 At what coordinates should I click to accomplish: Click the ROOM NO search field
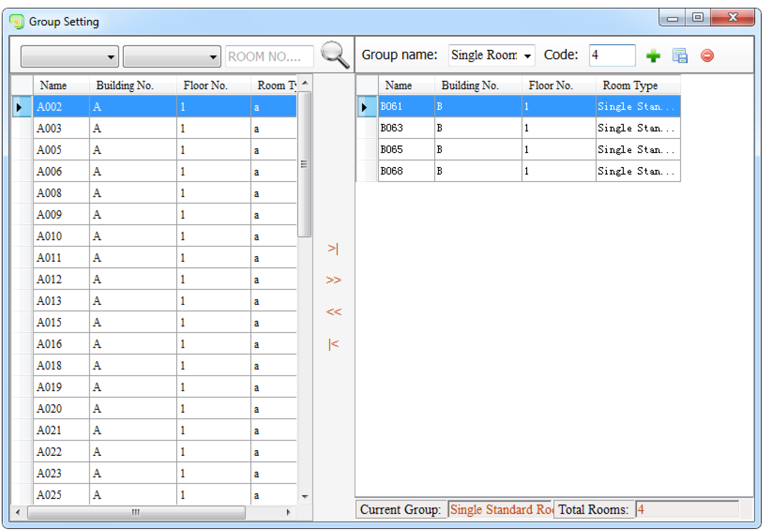(269, 57)
